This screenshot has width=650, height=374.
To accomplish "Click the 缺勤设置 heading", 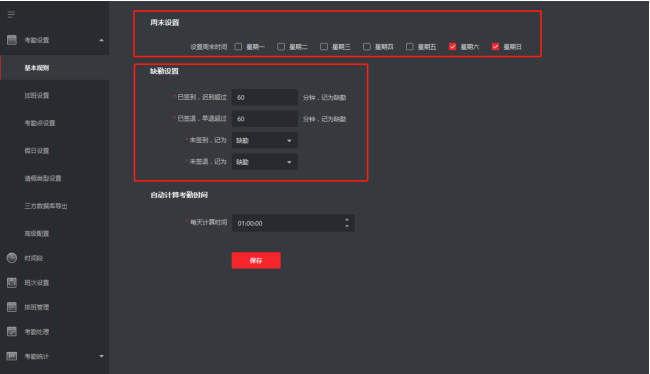I will point(164,71).
